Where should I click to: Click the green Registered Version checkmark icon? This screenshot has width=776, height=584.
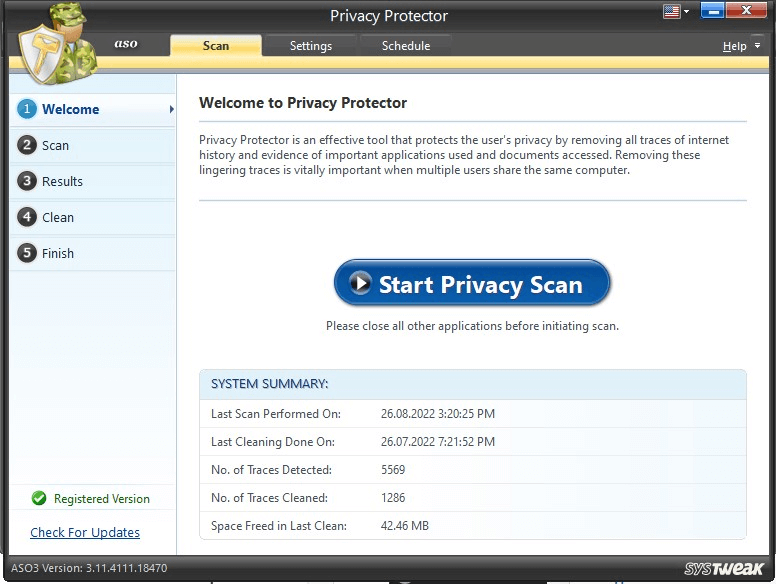(39, 498)
